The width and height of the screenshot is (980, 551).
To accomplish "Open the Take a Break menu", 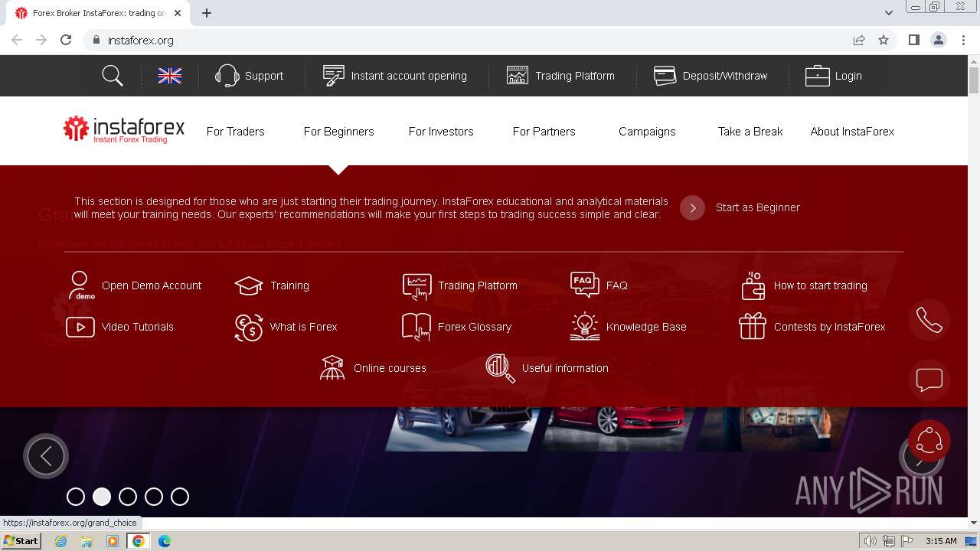I will [x=750, y=132].
